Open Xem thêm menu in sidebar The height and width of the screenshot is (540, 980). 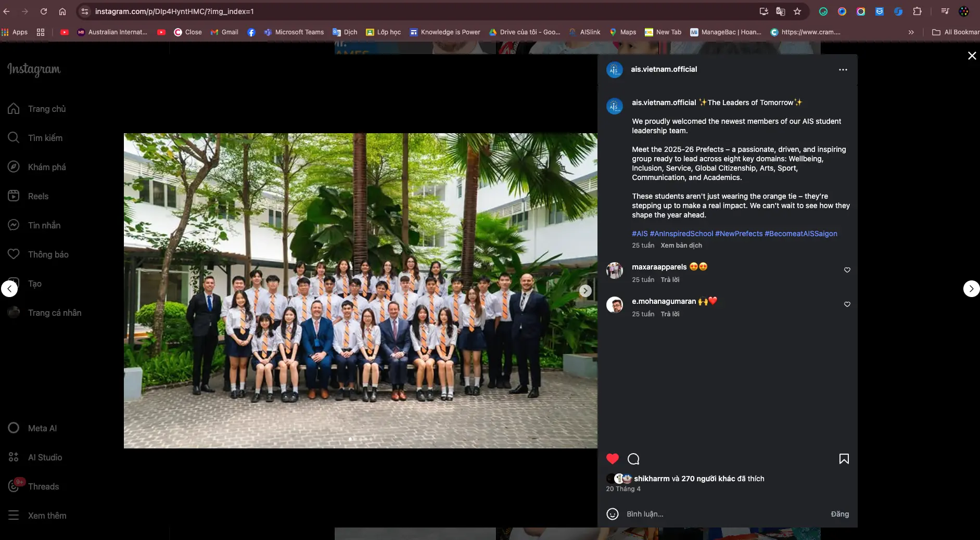[x=47, y=516]
